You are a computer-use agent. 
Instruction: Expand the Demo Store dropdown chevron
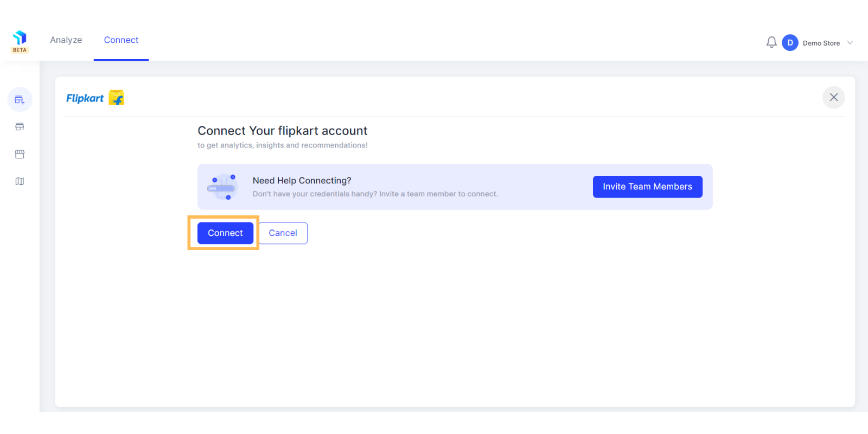pyautogui.click(x=850, y=43)
